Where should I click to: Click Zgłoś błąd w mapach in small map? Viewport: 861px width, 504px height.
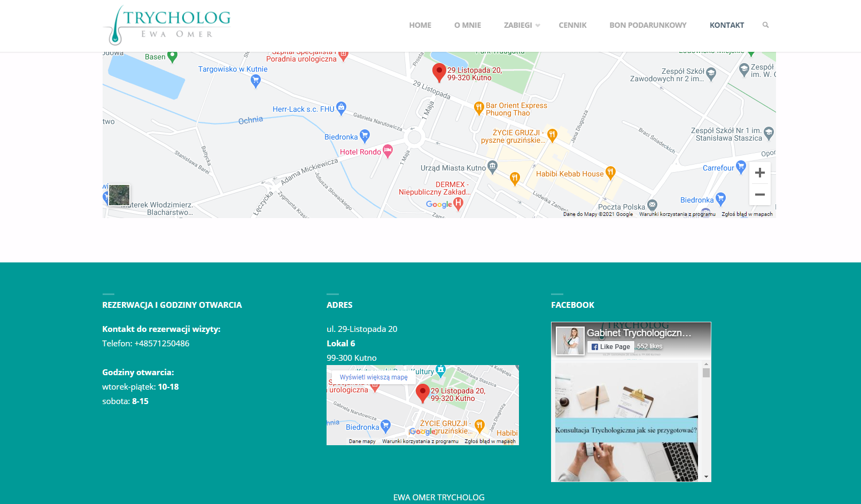[x=490, y=441]
